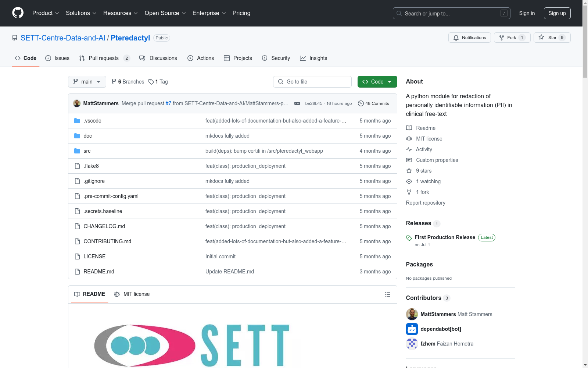
Task: Click the dependabot[bot] avatar
Action: [412, 329]
